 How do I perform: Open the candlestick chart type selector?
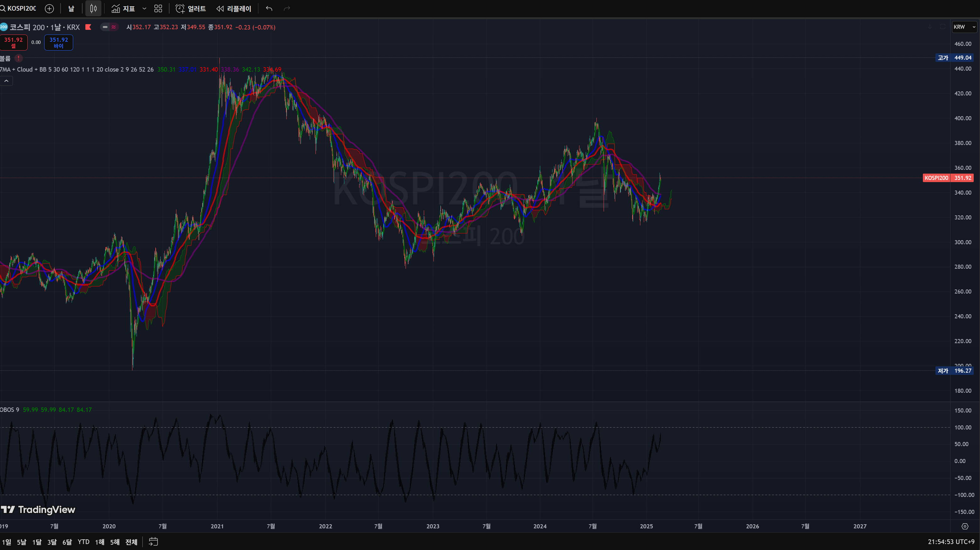click(x=93, y=8)
